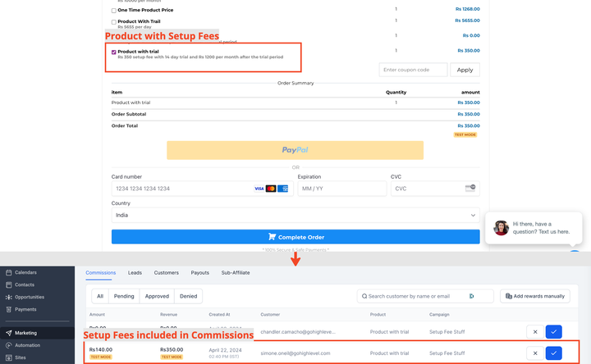Image resolution: width=591 pixels, height=364 pixels.
Task: Filter commissions by Denied
Action: [x=189, y=296]
